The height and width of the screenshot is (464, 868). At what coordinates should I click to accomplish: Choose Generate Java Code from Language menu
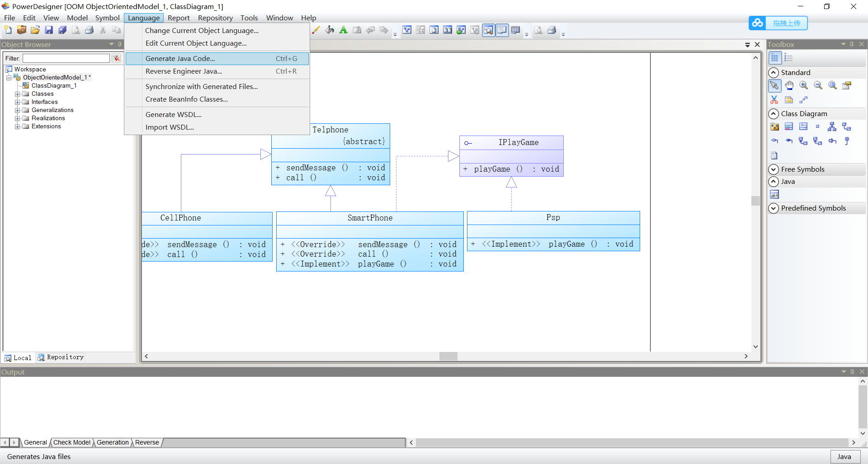tap(180, 58)
